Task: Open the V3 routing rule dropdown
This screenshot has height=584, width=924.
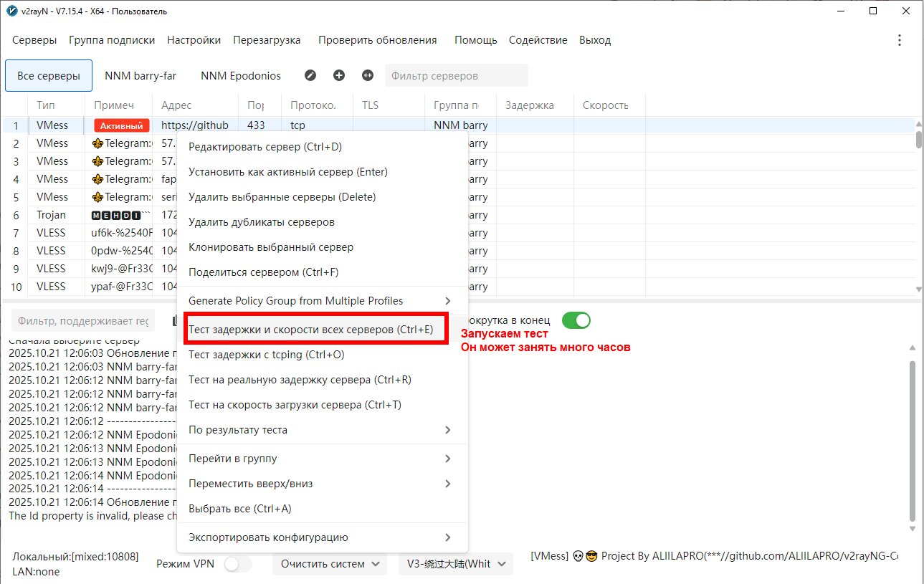Action: click(455, 564)
